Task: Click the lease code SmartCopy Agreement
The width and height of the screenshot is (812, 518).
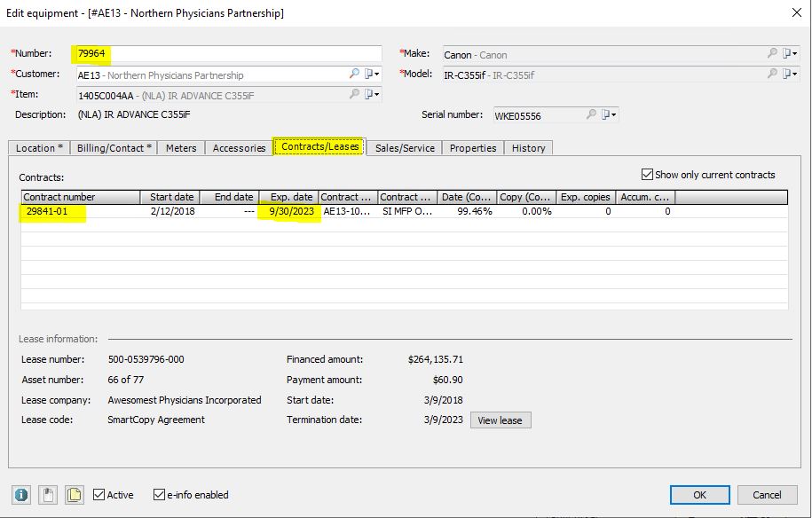Action: pyautogui.click(x=156, y=420)
